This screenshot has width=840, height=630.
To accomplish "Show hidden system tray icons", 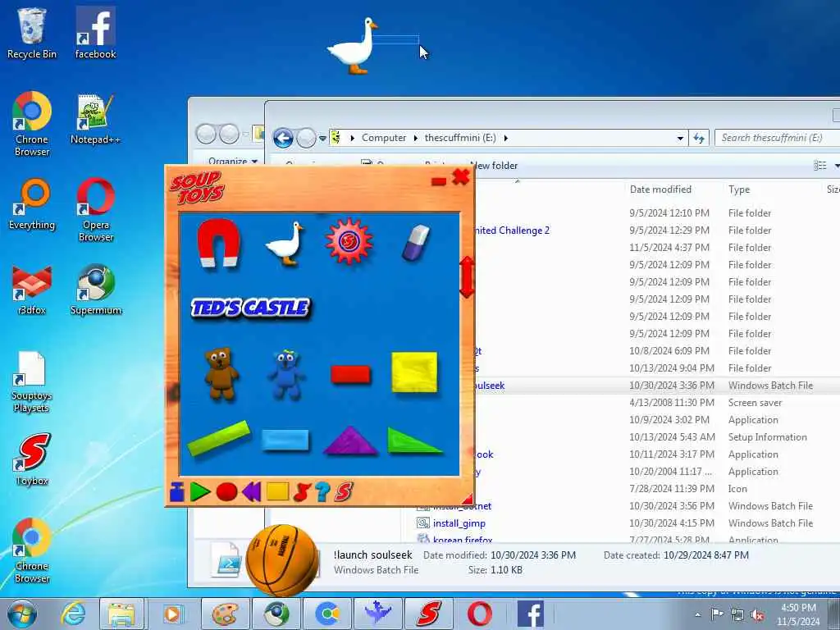I will pos(697,614).
